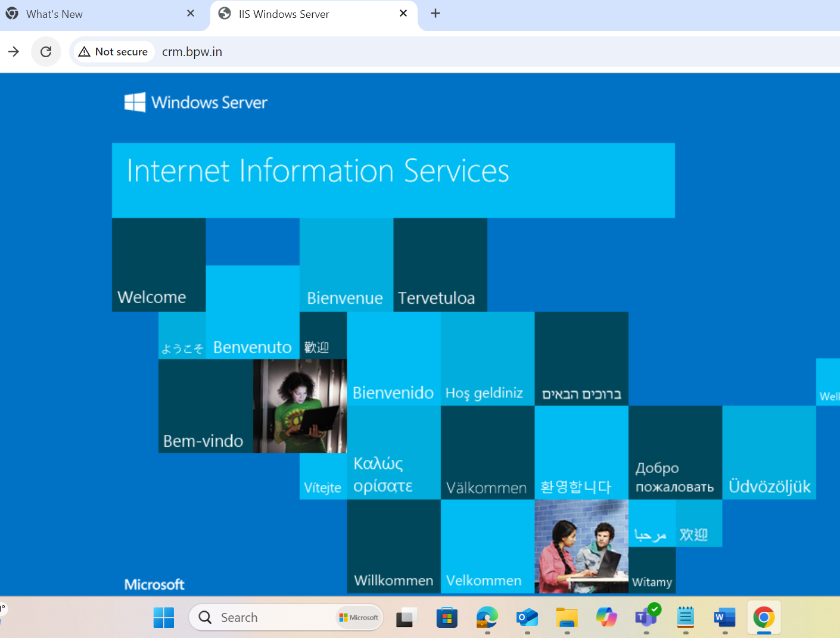Click the Internet Information Services banner
The width and height of the screenshot is (840, 638).
[393, 180]
